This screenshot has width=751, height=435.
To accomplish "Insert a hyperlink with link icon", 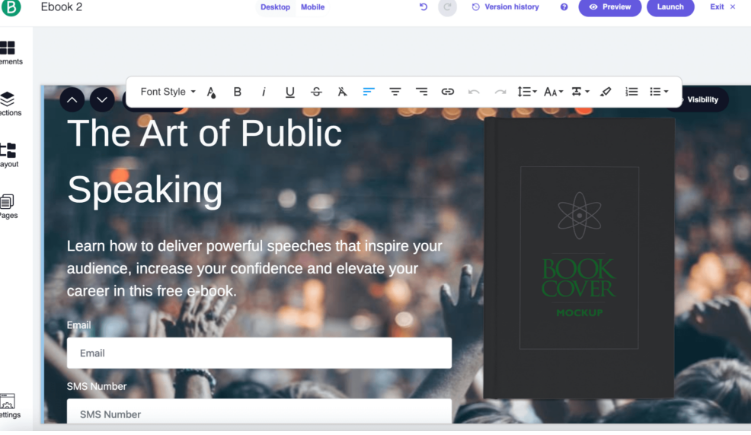I will coord(447,92).
